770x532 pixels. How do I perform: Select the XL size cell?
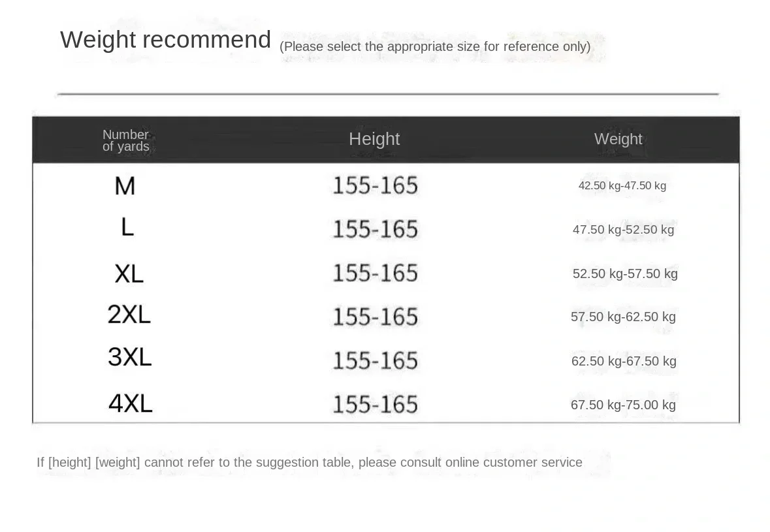(129, 274)
